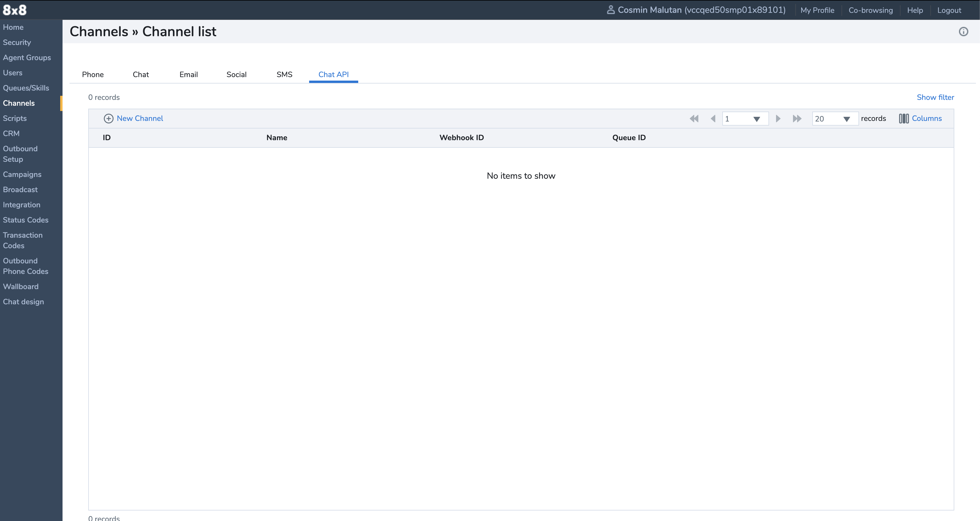Click the Logout link

[x=949, y=10]
